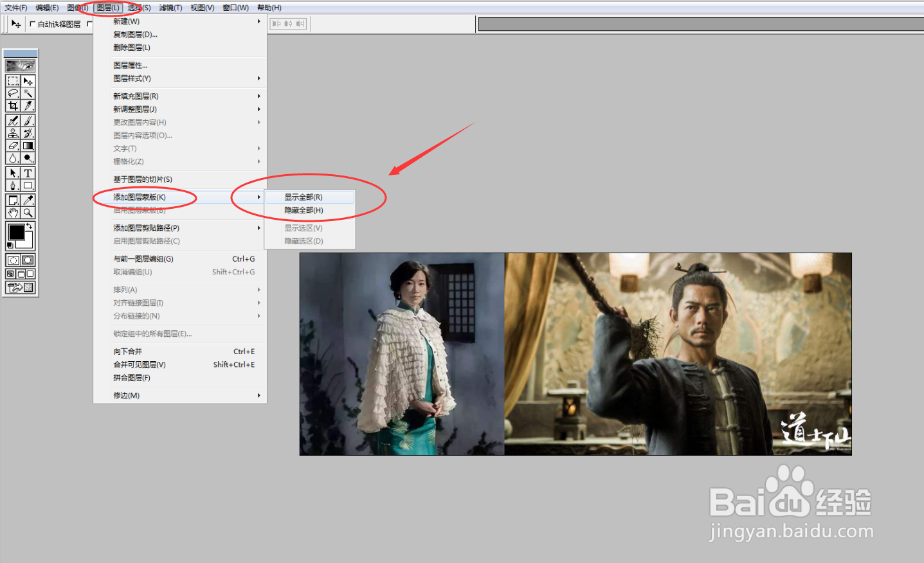
Task: Select the History Brush tool
Action: coord(28,133)
